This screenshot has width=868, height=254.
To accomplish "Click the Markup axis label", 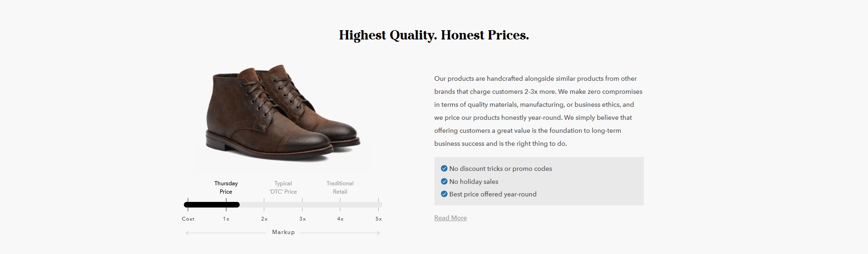I will [283, 232].
